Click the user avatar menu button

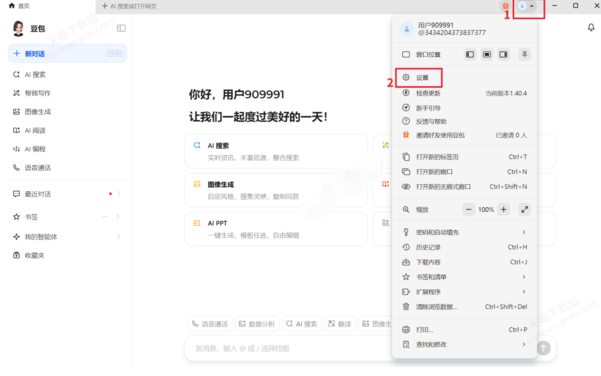(526, 6)
